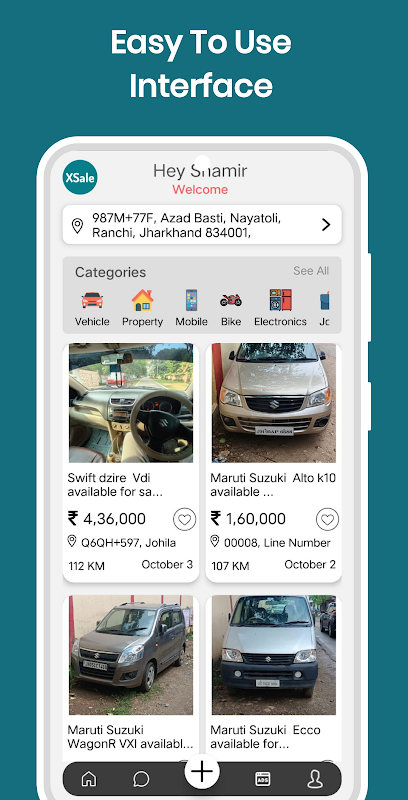View the WagonR VXI listing photo
This screenshot has height=800, width=408.
pyautogui.click(x=131, y=655)
